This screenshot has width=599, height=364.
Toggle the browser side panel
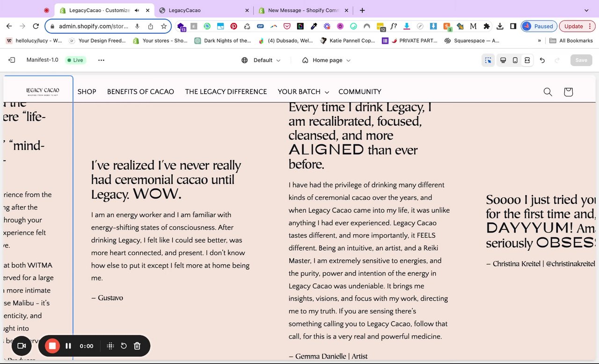(513, 26)
